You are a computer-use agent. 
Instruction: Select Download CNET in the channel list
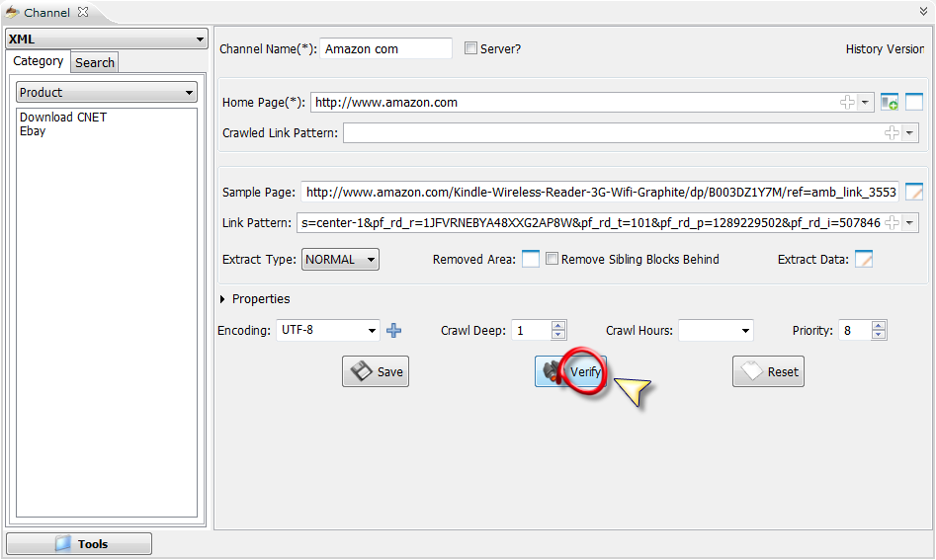pos(63,117)
